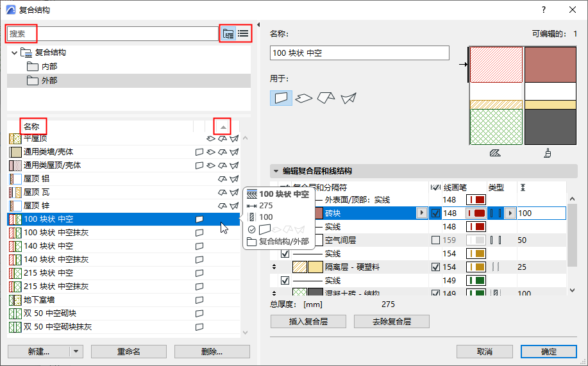Click the 砖块 thickness field showing 100
This screenshot has width=588, height=366.
pyautogui.click(x=541, y=213)
